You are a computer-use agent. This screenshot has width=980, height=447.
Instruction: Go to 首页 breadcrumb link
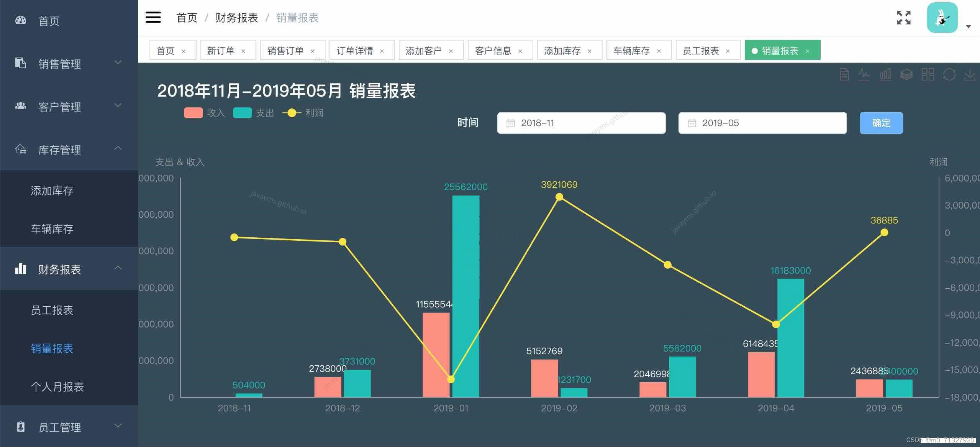(187, 18)
